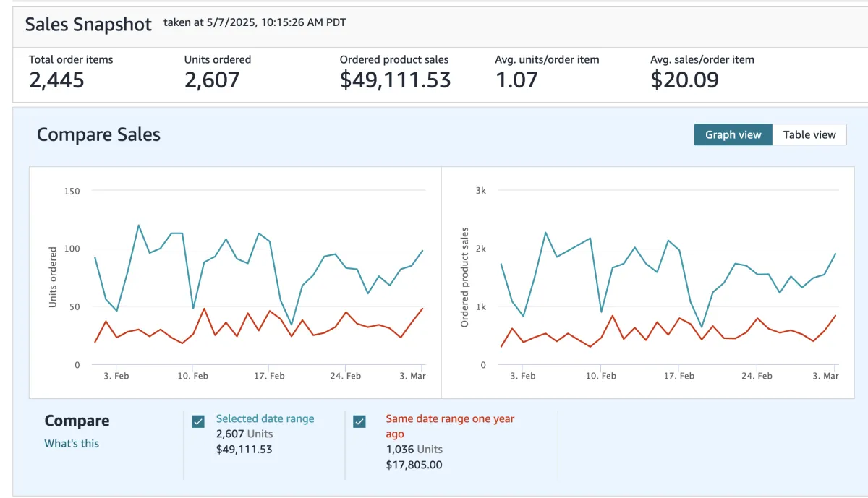Click the Units ordered value 2,607
Viewport: 868px width, 498px height.
tap(212, 80)
